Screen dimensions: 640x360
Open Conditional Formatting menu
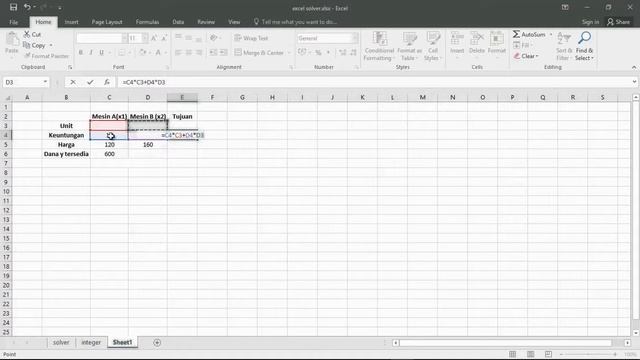(x=379, y=46)
